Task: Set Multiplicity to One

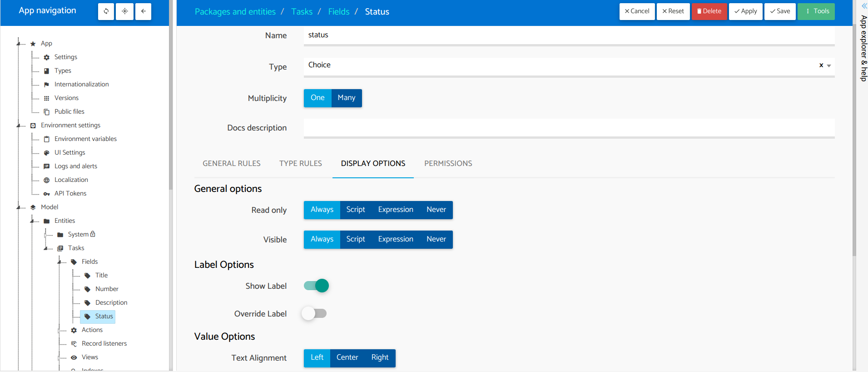Action: point(317,98)
